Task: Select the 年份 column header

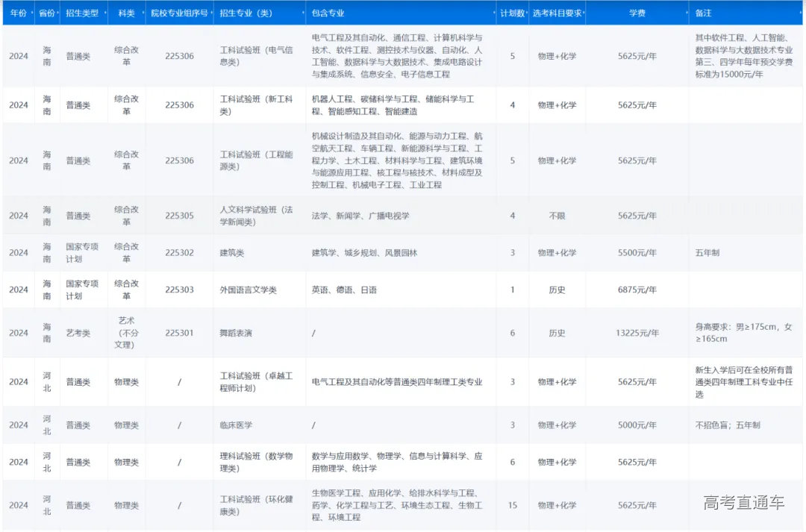Action: pos(18,13)
